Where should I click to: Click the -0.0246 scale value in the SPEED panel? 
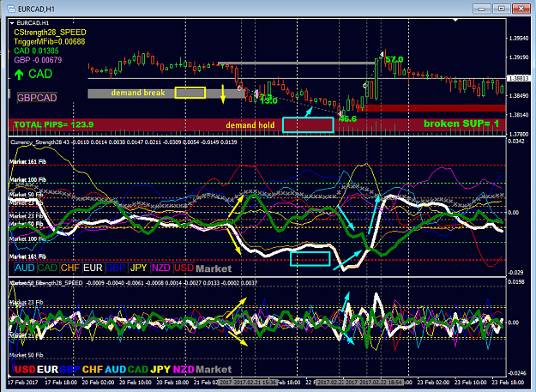(517, 373)
